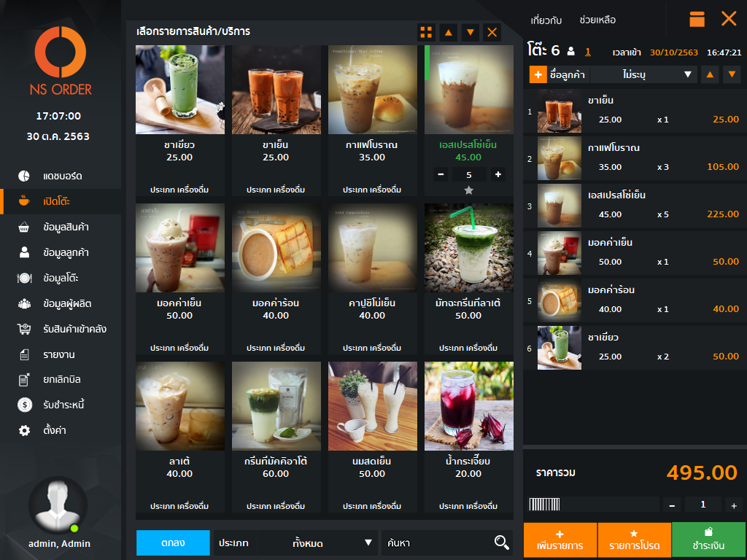
Task: Click the plus stepper below ราคารวม
Action: point(734,505)
